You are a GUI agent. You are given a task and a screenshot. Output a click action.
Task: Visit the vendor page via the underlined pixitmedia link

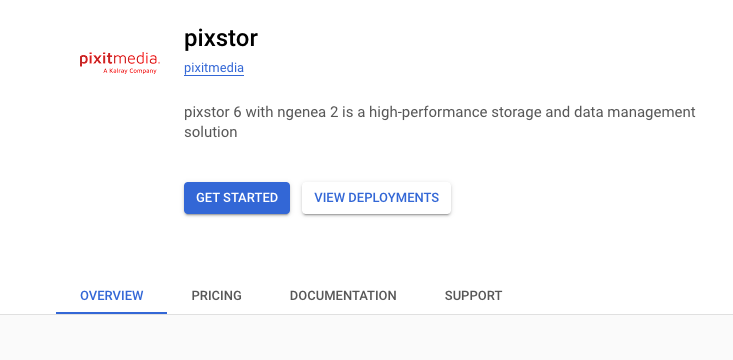point(214,68)
